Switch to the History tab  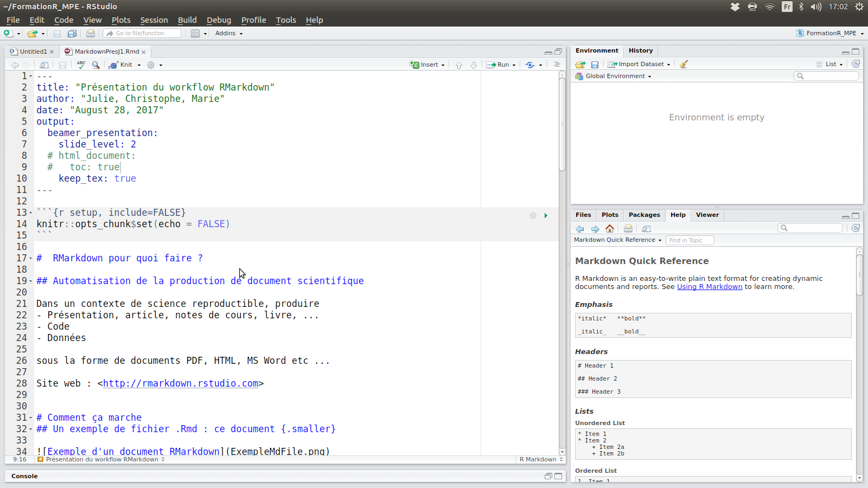pos(641,50)
